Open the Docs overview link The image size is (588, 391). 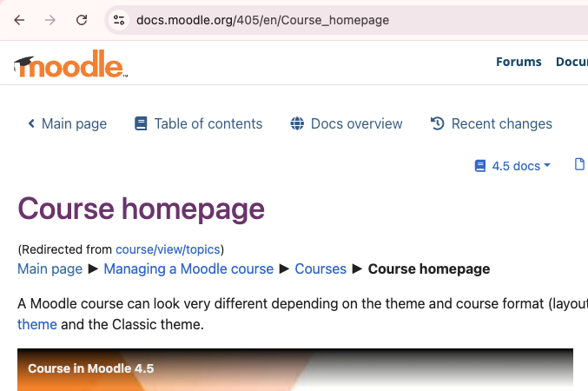click(356, 124)
